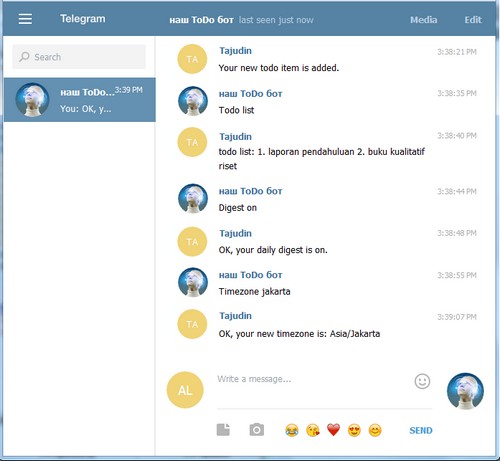
Task: Insert the kissing face emoji
Action: tap(313, 430)
